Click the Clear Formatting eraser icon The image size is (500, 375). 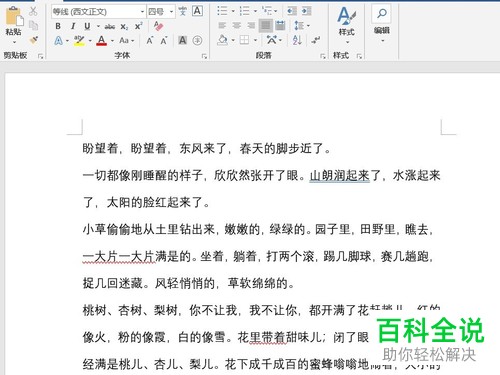[x=158, y=26]
